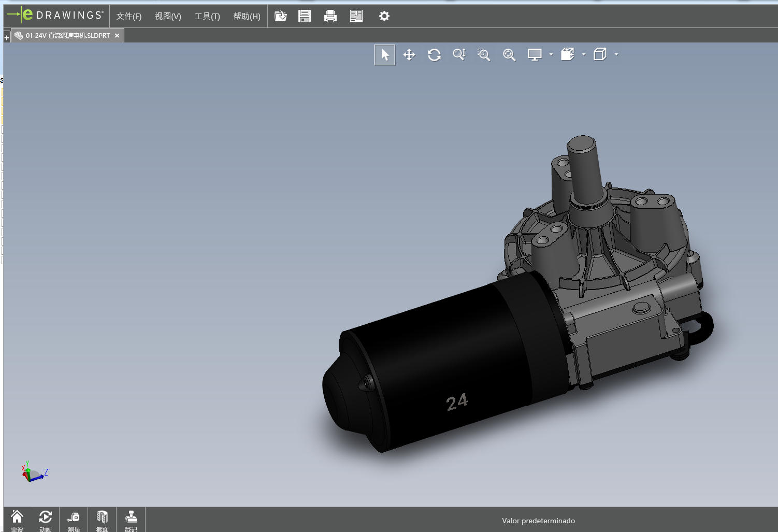Image resolution: width=778 pixels, height=532 pixels.
Task: Activate the Select arrow tool
Action: (x=385, y=55)
